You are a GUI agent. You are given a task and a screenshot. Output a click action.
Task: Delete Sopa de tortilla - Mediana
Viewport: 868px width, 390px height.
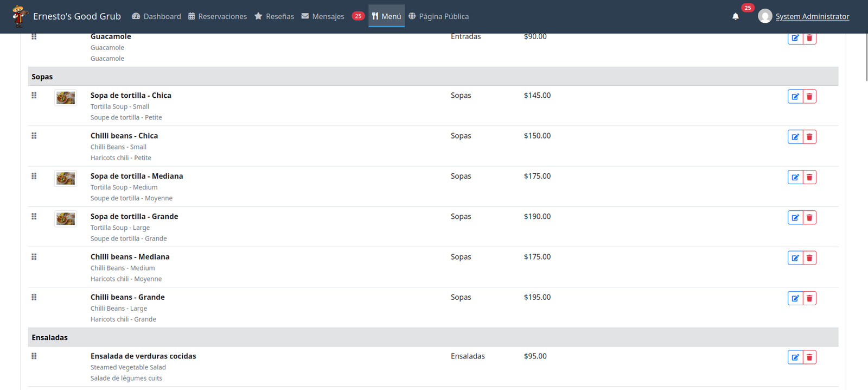click(809, 177)
